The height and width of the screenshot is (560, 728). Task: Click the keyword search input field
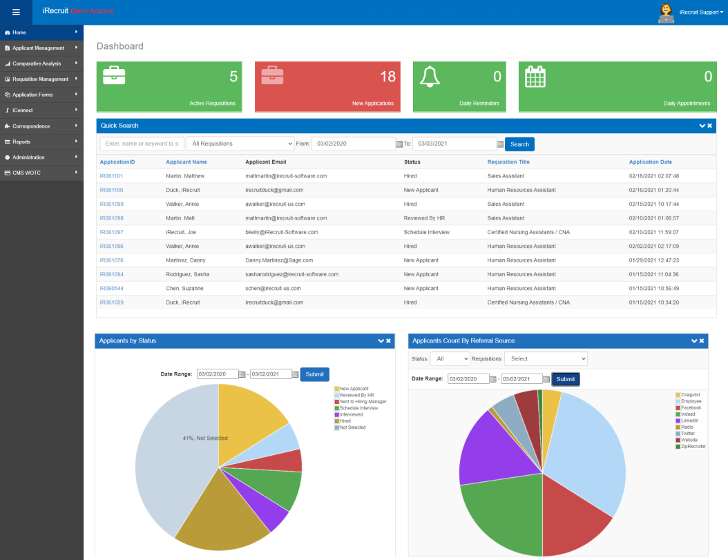(x=142, y=144)
